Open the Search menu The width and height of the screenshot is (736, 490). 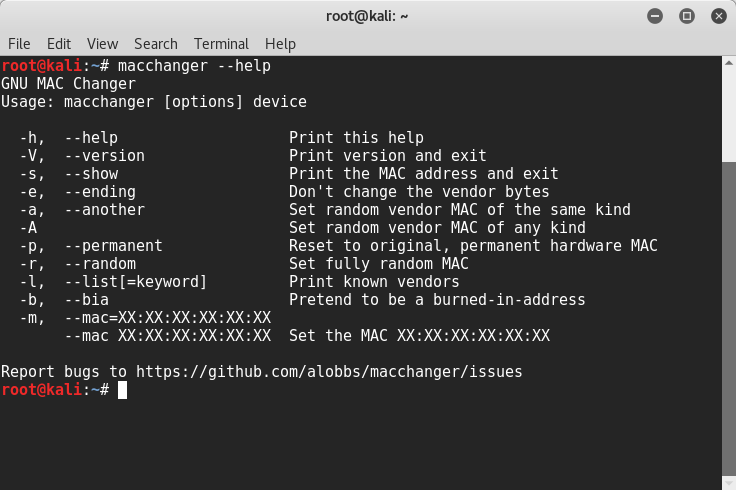[x=155, y=44]
